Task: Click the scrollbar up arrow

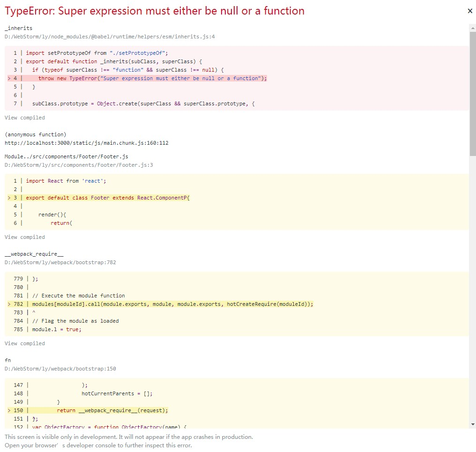Action: (473, 28)
